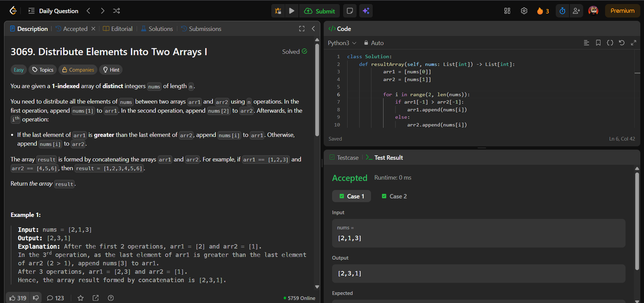This screenshot has height=303, width=644.
Task: Open the Daily Question problem list
Action: 53,11
